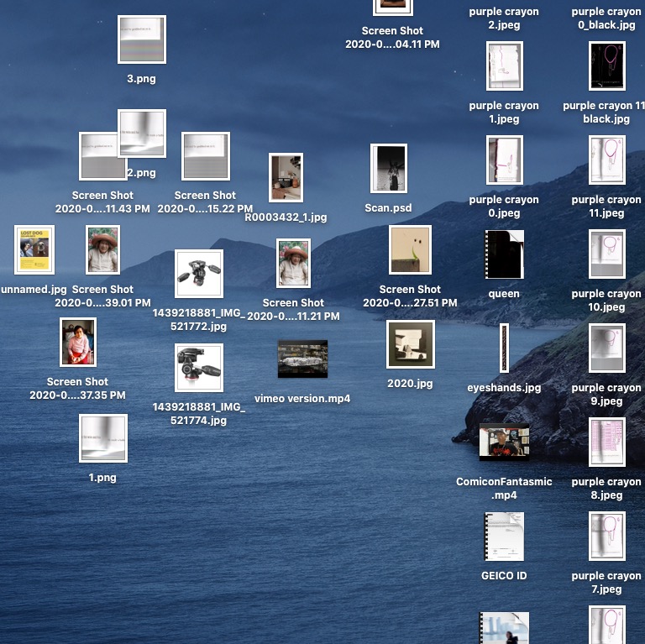Select the eyeshands.jpg narrow image icon
This screenshot has height=644, width=645.
tap(504, 348)
